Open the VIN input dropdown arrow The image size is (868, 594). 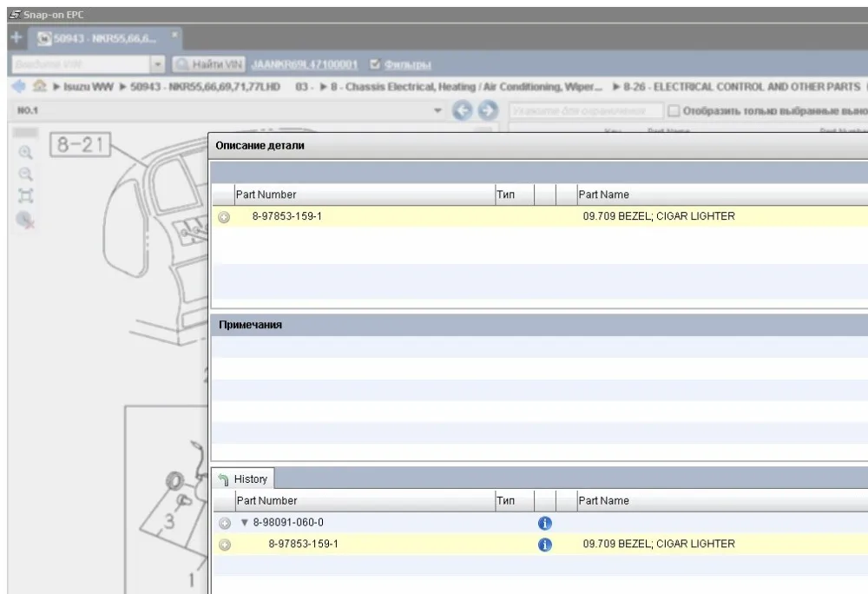click(x=157, y=65)
